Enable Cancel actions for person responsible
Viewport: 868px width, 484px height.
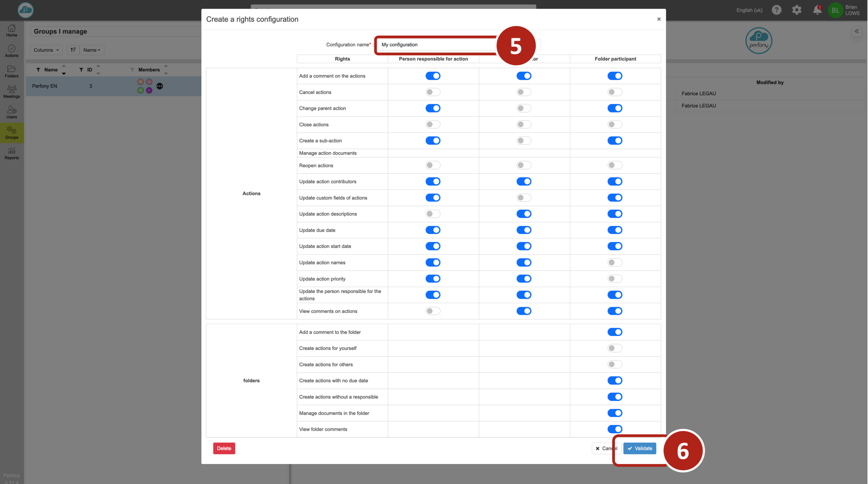coord(433,92)
